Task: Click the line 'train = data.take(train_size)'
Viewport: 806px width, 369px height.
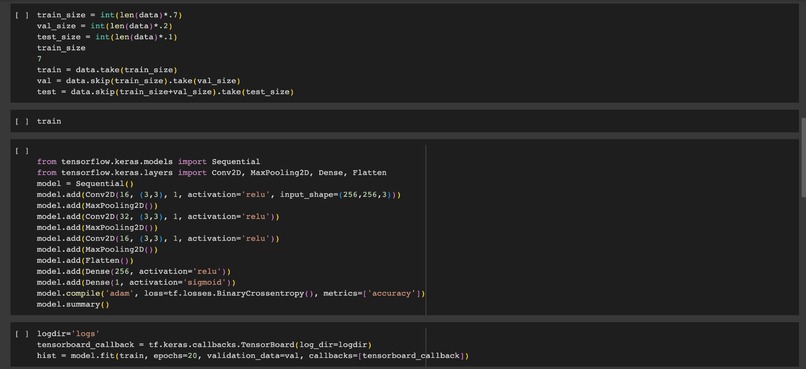Action: pos(106,70)
